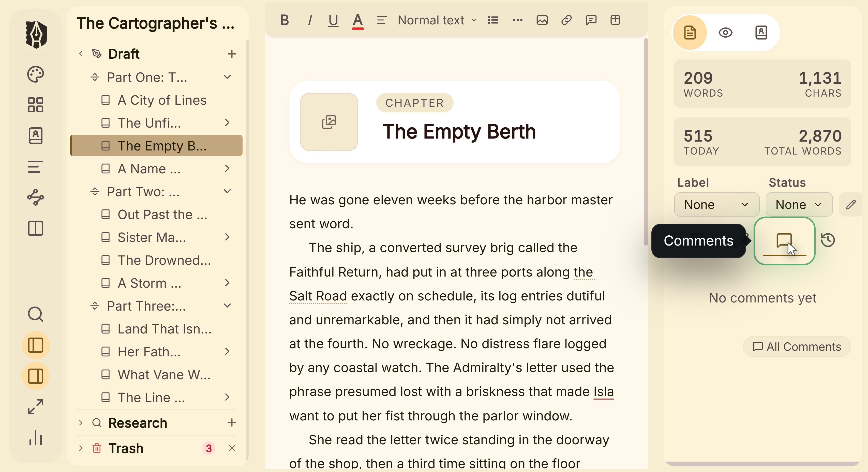Collapse Part One folder chevron
Image resolution: width=868 pixels, height=472 pixels.
[x=228, y=77]
